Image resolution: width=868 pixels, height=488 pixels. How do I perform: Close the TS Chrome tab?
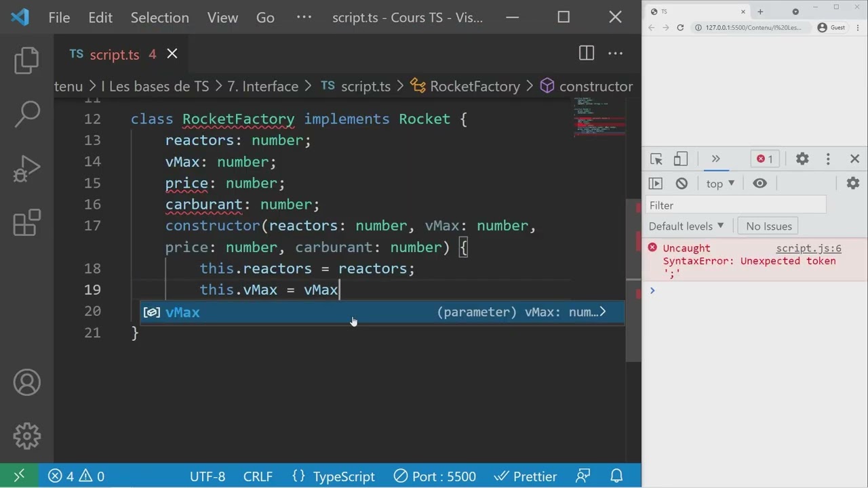click(x=743, y=12)
